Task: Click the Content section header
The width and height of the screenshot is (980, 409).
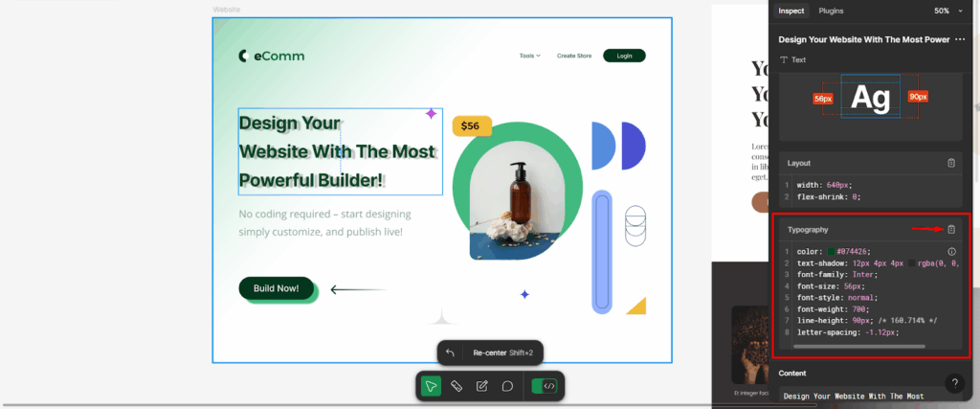Action: pos(792,374)
